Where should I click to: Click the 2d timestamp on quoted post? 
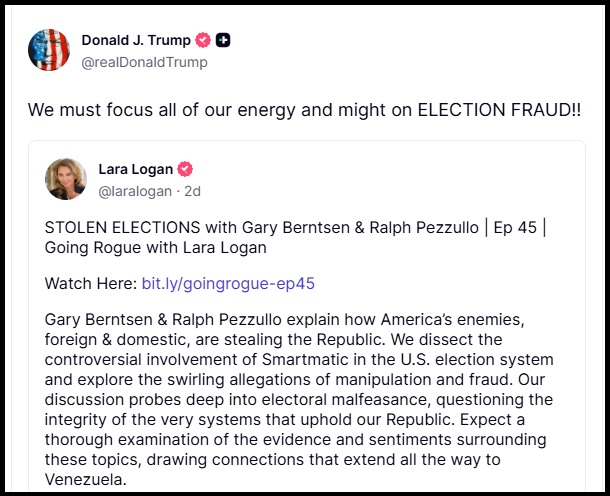click(x=190, y=190)
